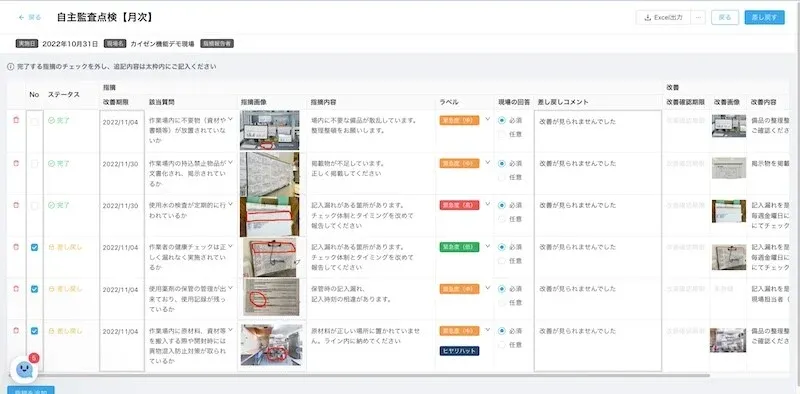This screenshot has height=394, width=800.
Task: Expand the 健康チェック question dropdown
Action: tap(230, 245)
